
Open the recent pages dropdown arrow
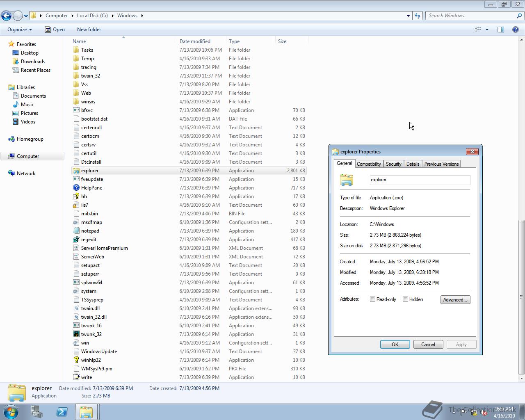point(26,16)
